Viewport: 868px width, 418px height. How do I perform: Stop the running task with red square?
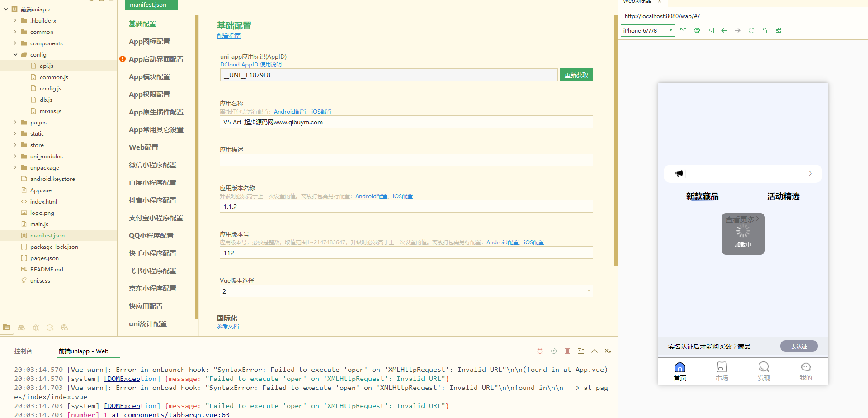[x=567, y=351]
